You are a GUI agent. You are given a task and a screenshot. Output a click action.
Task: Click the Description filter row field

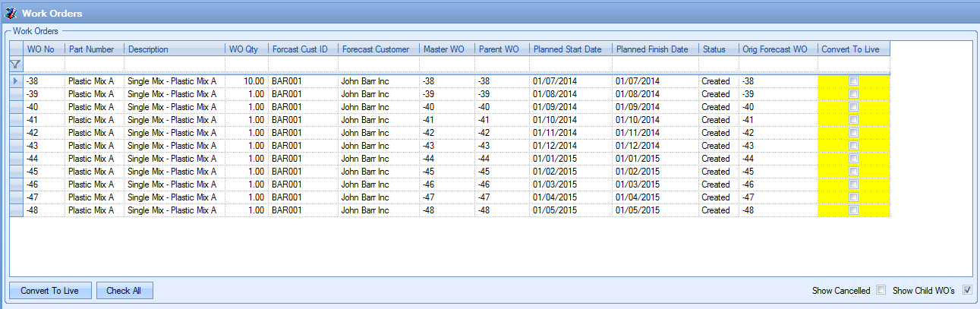(x=174, y=65)
